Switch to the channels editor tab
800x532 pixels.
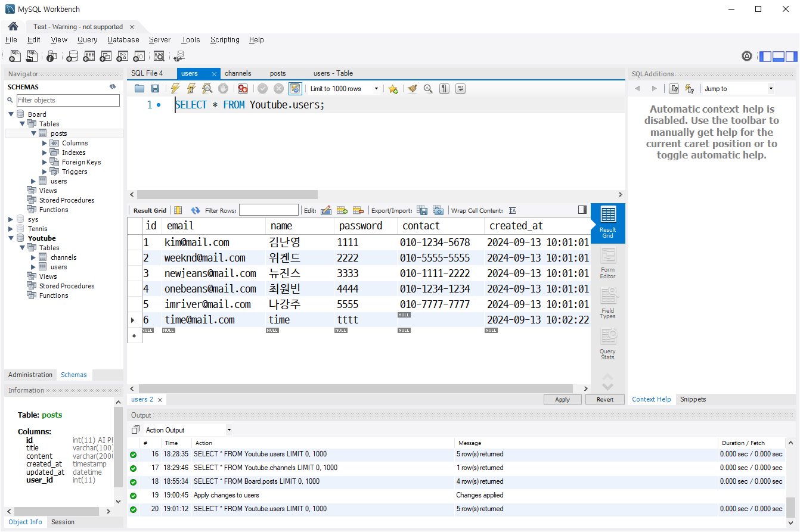click(x=238, y=73)
